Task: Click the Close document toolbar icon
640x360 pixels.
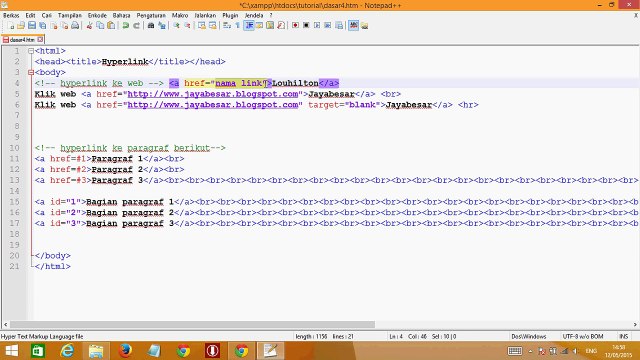Action: point(53,25)
